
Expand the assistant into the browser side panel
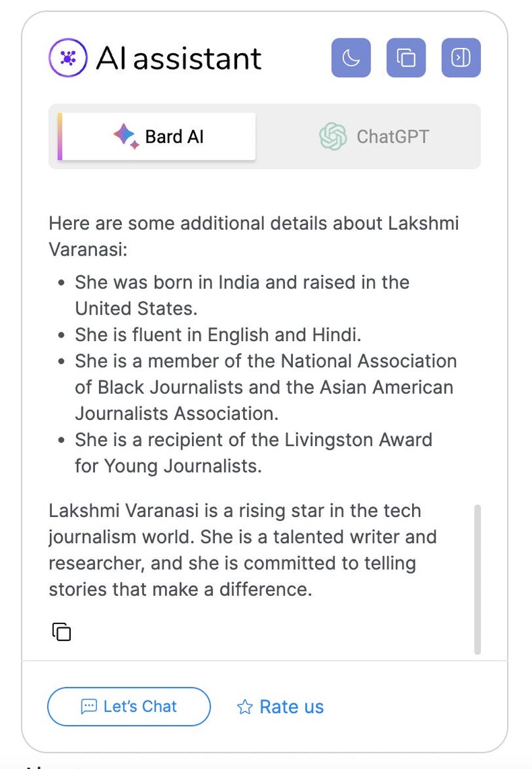461,58
